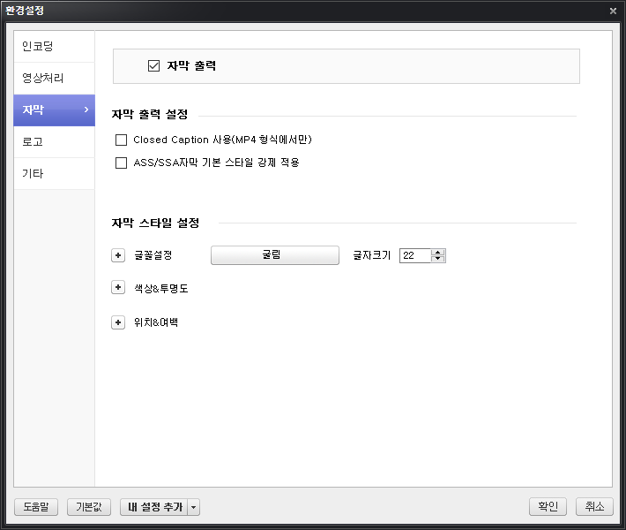Open the 인코딩 settings tab
This screenshot has width=626, height=530.
(54, 46)
